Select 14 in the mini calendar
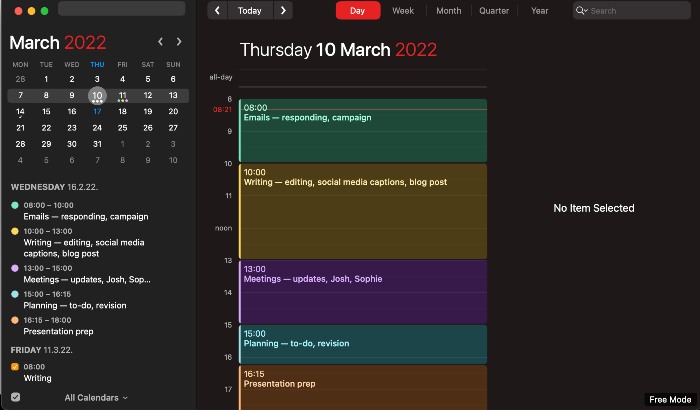The image size is (700, 410). pyautogui.click(x=21, y=112)
